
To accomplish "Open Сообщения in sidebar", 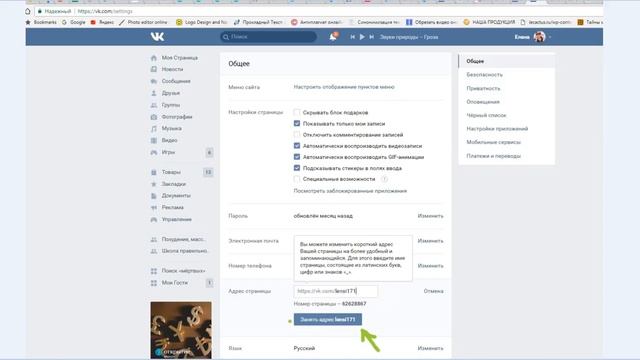I will coord(176,81).
